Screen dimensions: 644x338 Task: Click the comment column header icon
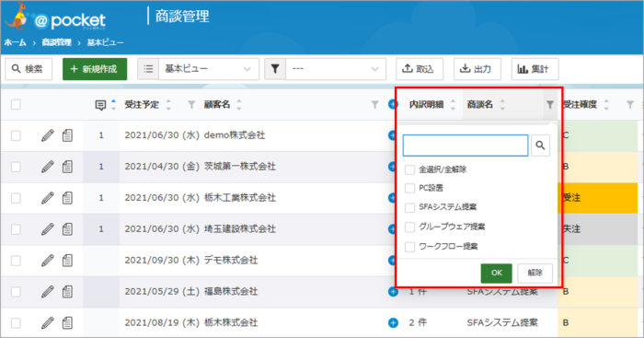pyautogui.click(x=100, y=105)
